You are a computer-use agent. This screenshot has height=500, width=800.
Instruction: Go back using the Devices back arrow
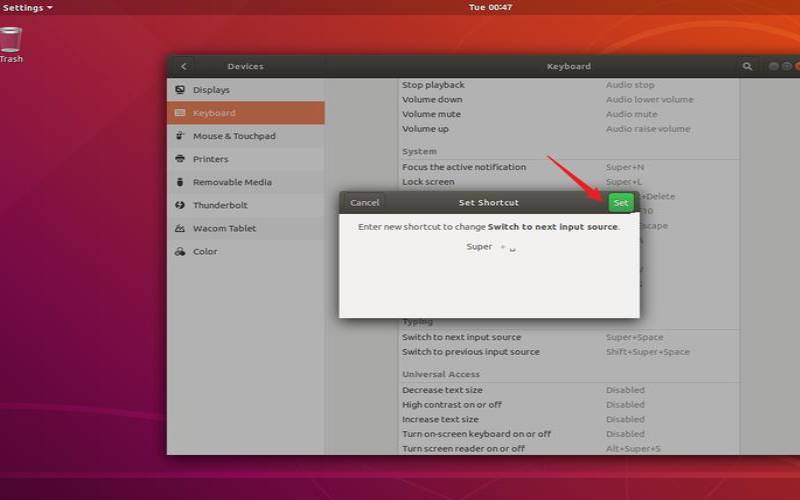point(184,66)
